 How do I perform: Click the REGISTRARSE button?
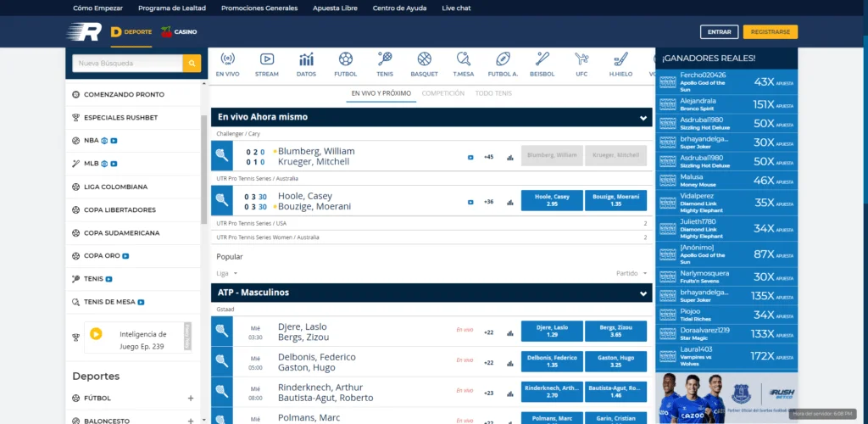pyautogui.click(x=770, y=32)
